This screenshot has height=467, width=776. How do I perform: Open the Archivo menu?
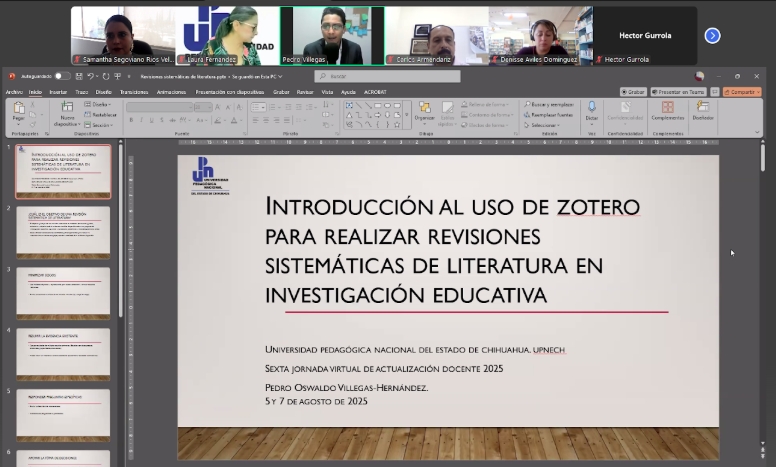(14, 92)
